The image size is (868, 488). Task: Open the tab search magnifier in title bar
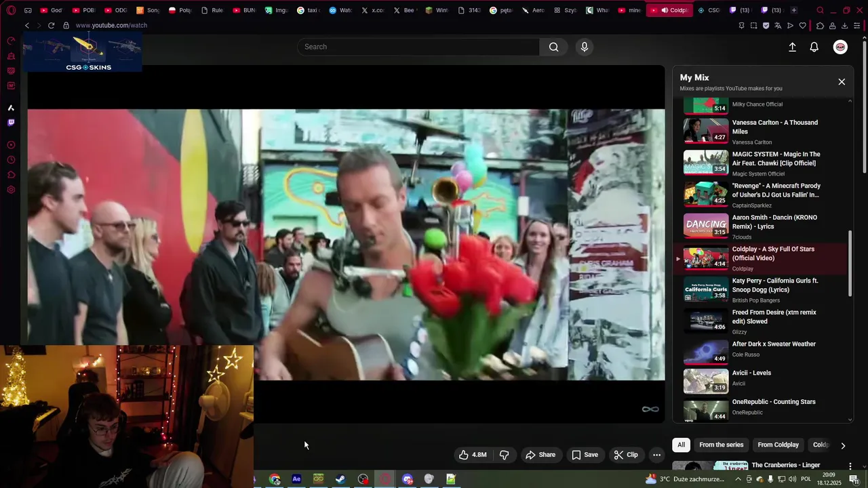click(x=820, y=10)
